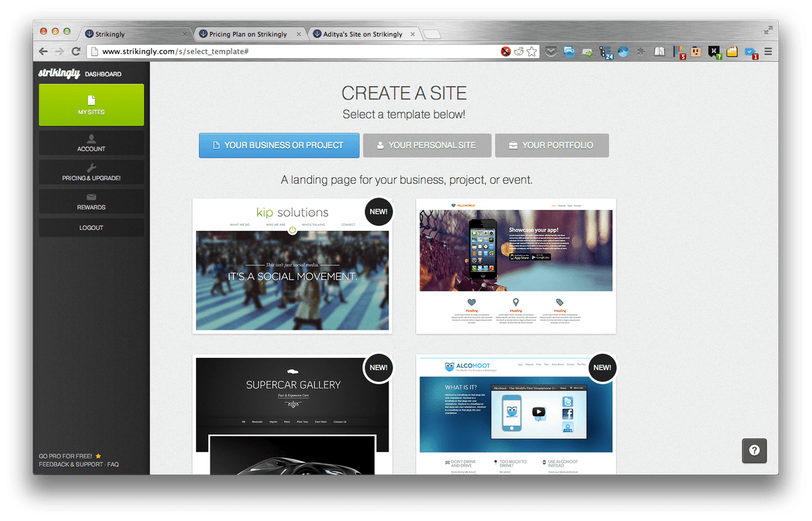Click the FAQ link
The height and width of the screenshot is (521, 812).
click(113, 464)
